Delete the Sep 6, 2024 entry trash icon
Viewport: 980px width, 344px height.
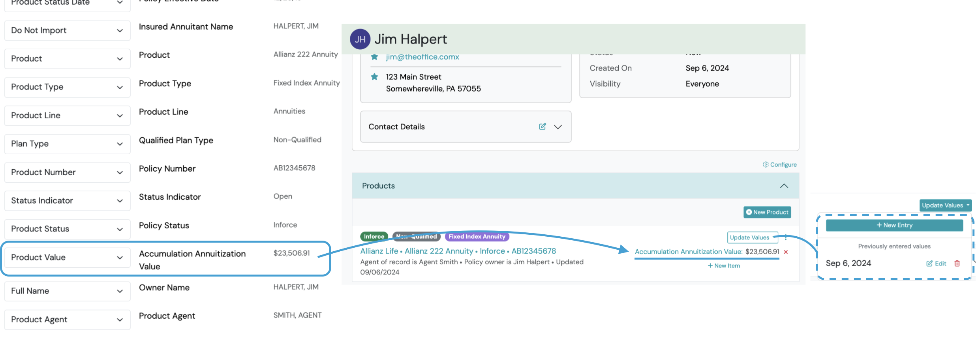pos(957,264)
